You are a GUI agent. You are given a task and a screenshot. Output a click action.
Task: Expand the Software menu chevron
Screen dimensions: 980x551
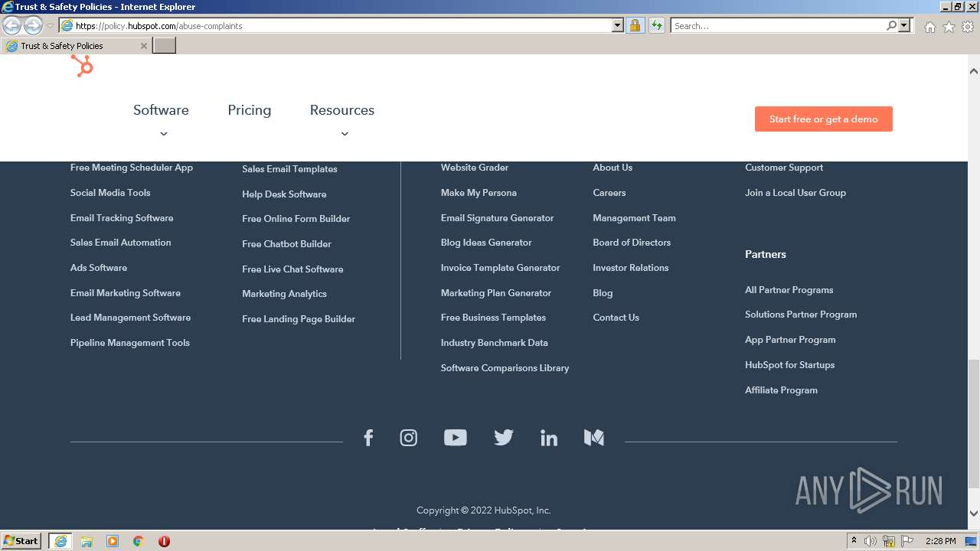163,134
